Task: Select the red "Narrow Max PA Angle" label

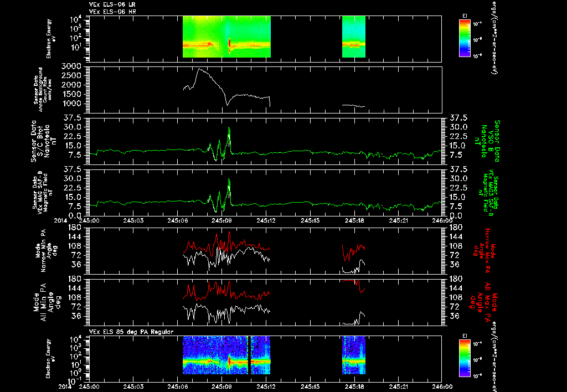Action: pyautogui.click(x=484, y=251)
